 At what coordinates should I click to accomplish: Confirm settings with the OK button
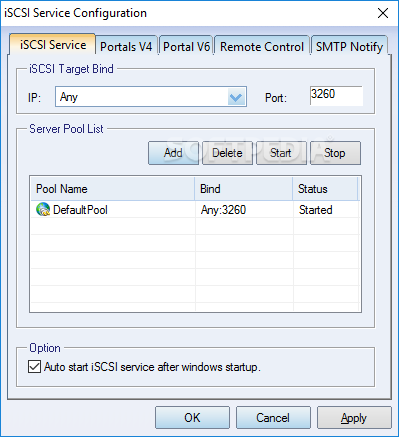point(192,417)
